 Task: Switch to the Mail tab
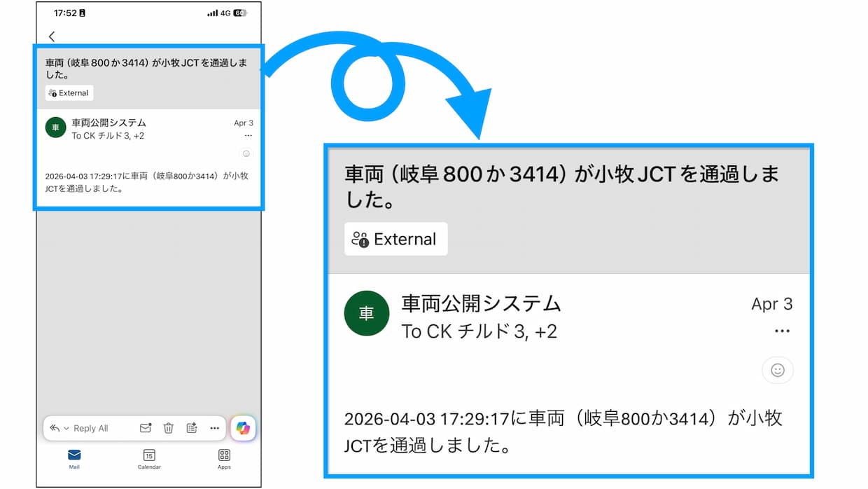pyautogui.click(x=74, y=459)
